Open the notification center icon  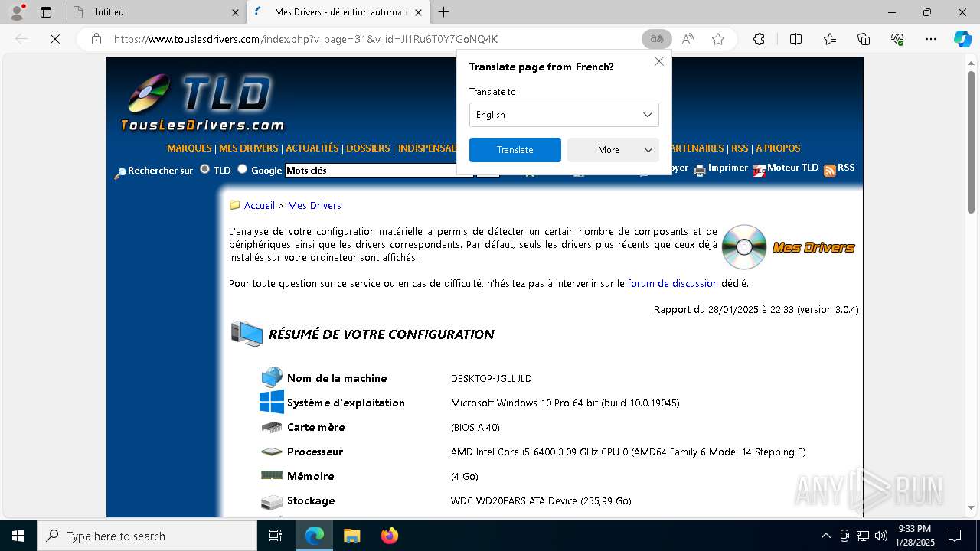[x=955, y=536]
